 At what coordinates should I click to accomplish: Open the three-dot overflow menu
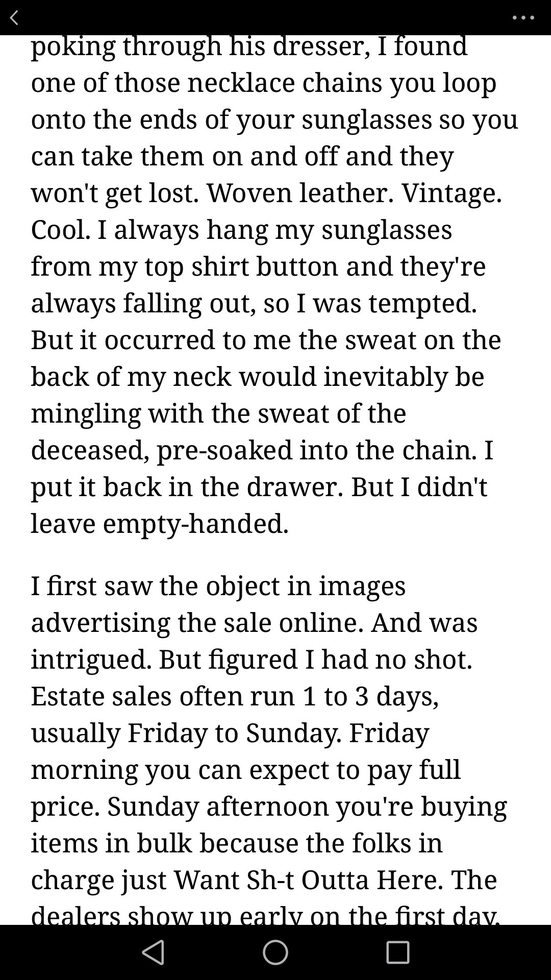(x=523, y=18)
